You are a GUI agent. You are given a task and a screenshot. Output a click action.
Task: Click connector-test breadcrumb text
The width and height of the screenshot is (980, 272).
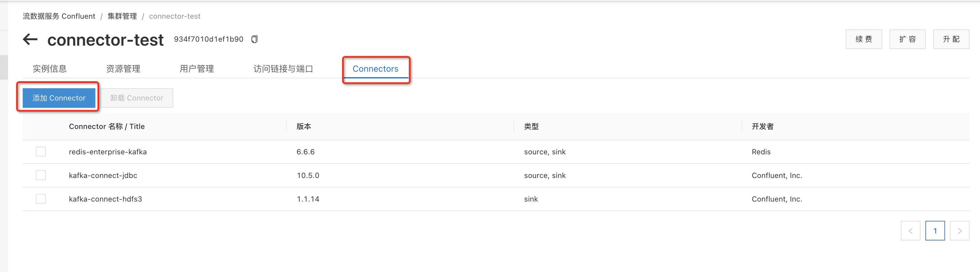pyautogui.click(x=174, y=16)
